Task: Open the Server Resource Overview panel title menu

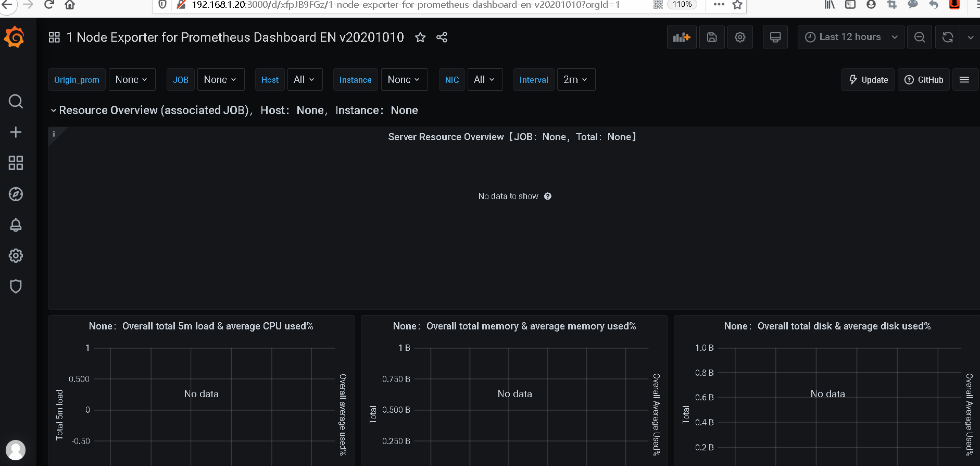Action: click(513, 137)
